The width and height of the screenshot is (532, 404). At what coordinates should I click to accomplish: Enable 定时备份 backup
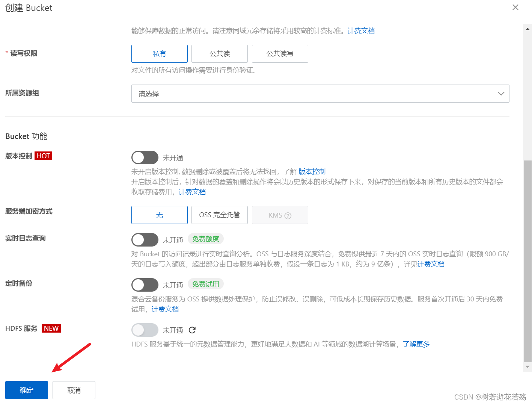pyautogui.click(x=145, y=284)
